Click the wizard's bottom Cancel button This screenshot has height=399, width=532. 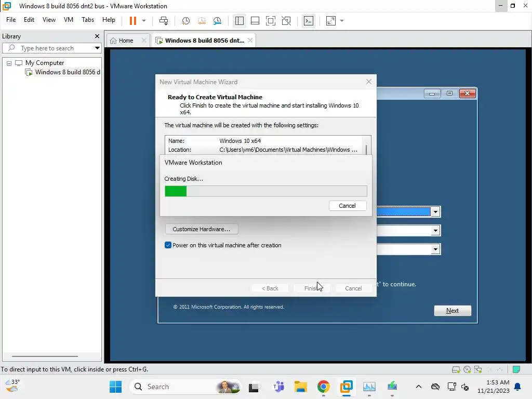pyautogui.click(x=353, y=288)
